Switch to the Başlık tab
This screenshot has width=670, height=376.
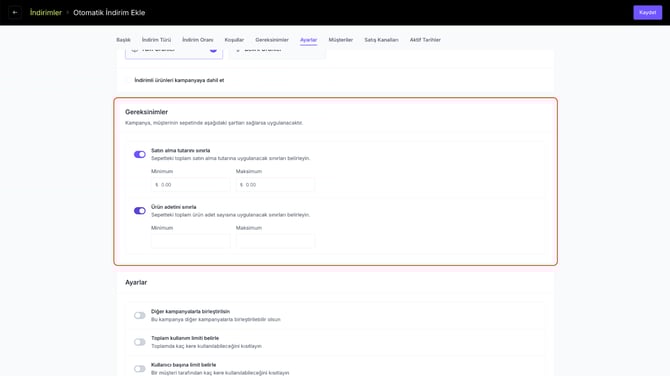point(123,40)
